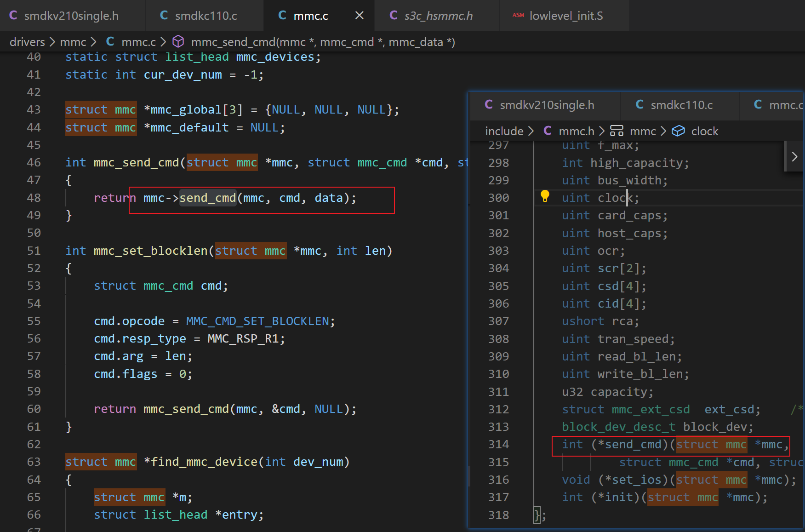805x532 pixels.
Task: Click the C icon on the smdkv210single.h tab
Action: [x=13, y=16]
